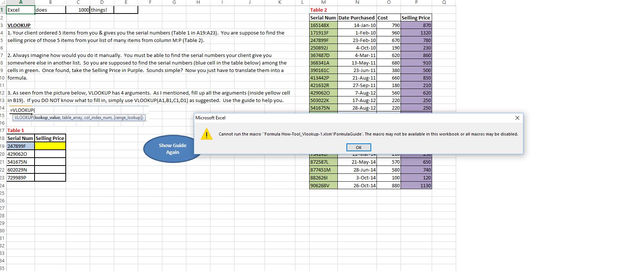The height and width of the screenshot is (271, 644).
Task: Select column P header
Action: click(x=416, y=2)
